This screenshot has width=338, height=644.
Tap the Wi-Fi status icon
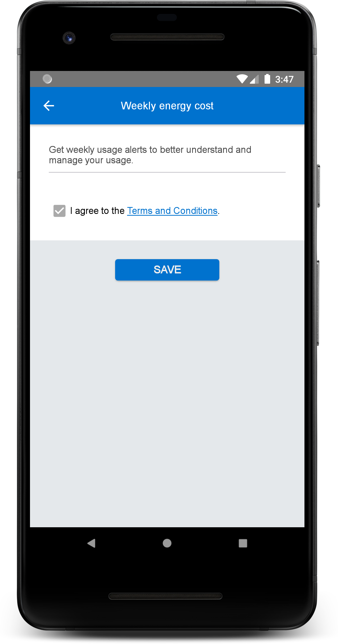click(x=242, y=79)
